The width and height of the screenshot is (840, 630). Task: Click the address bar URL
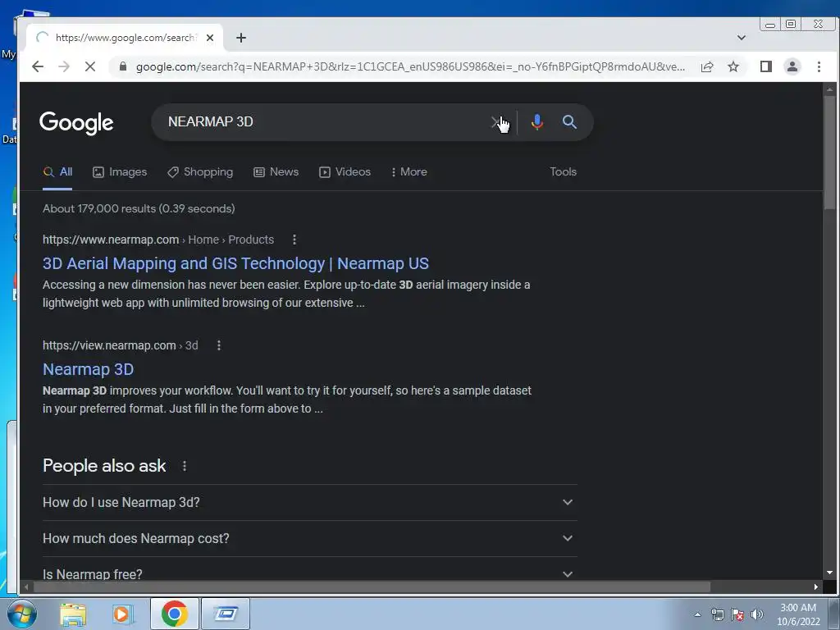410,66
